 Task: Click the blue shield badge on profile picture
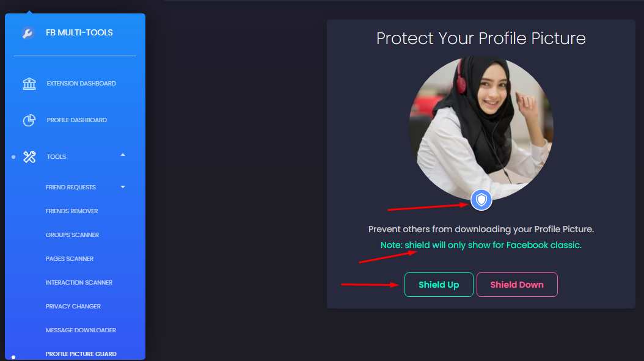[x=481, y=200]
